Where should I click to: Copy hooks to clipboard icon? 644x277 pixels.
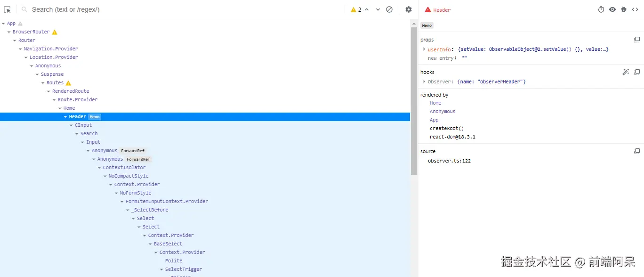click(637, 72)
